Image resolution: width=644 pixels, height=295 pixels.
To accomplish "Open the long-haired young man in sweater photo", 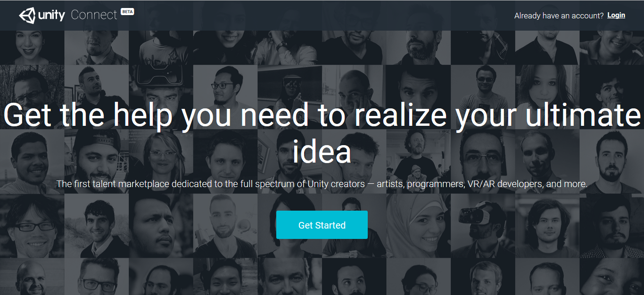I will [547, 226].
